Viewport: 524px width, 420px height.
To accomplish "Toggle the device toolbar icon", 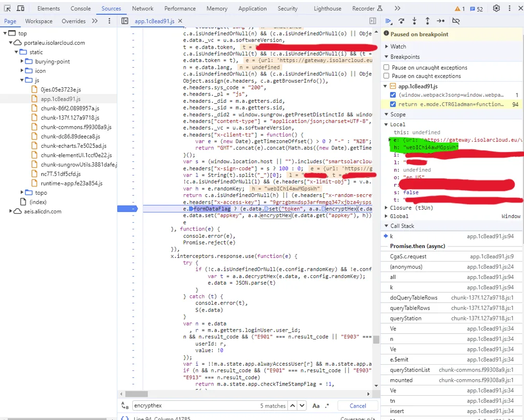I will point(21,8).
